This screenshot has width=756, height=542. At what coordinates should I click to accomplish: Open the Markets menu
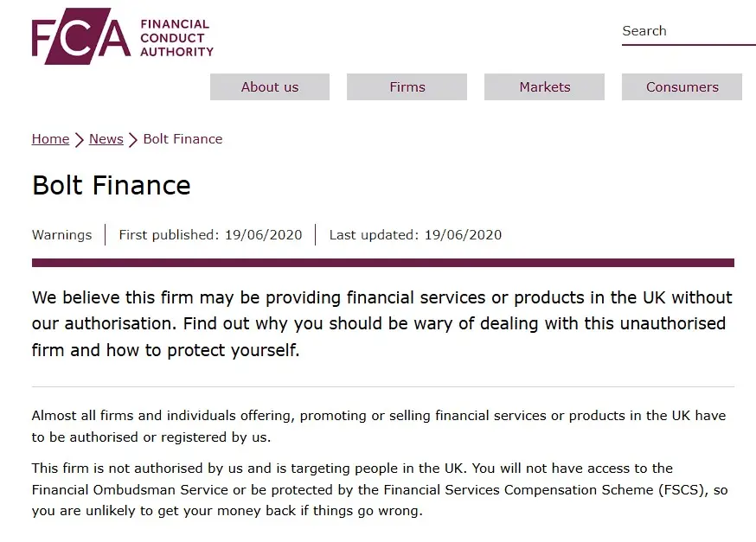pyautogui.click(x=544, y=86)
